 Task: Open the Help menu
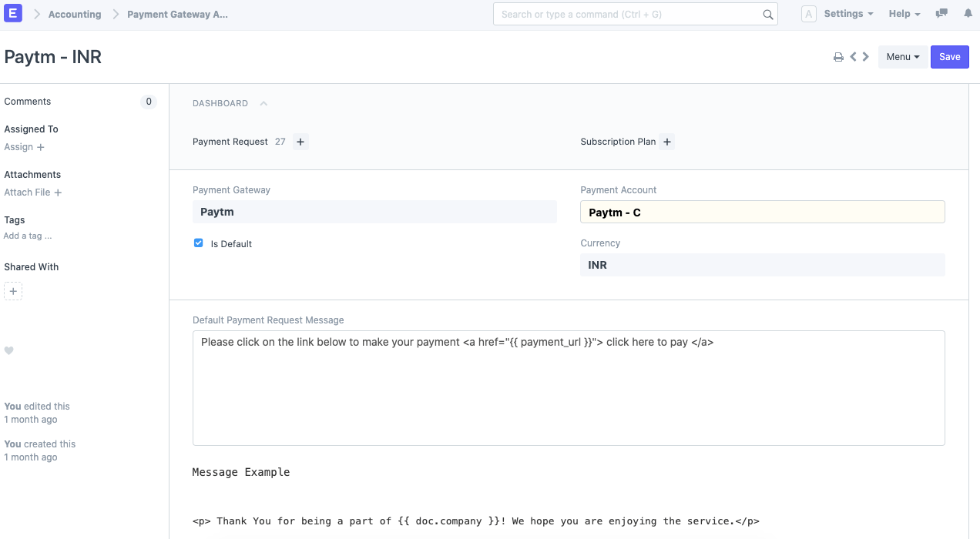coord(902,14)
